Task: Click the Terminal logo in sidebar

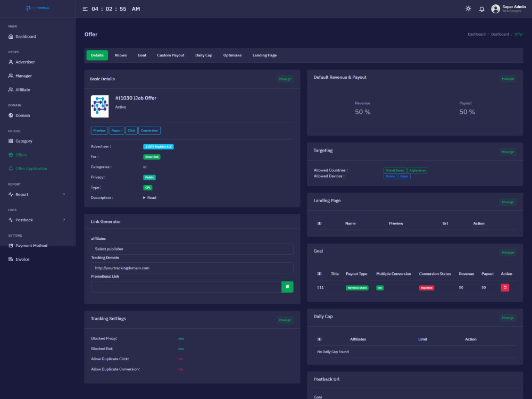Action: pos(38,8)
